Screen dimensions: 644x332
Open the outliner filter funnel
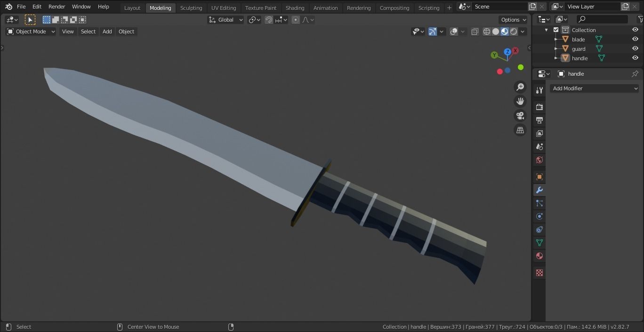tap(640, 19)
